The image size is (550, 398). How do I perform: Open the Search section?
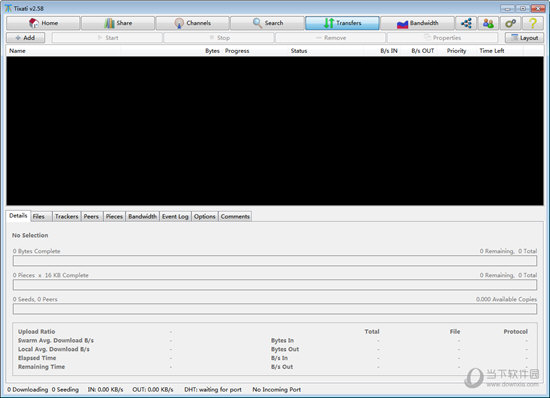click(x=267, y=23)
